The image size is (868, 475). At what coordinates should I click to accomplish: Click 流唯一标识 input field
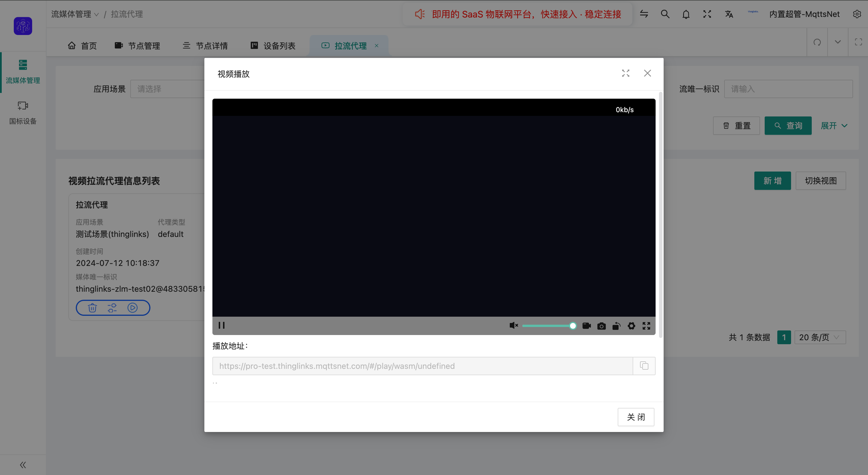pos(788,89)
